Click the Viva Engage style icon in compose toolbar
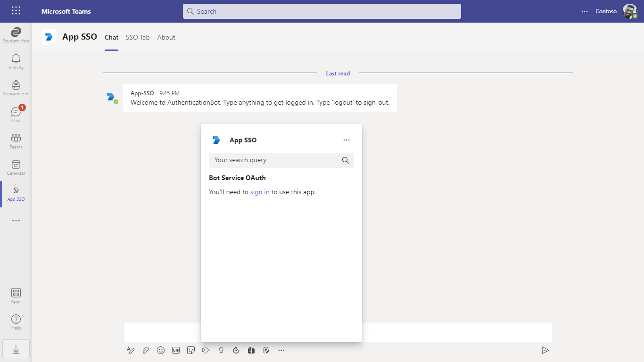Image resolution: width=644 pixels, height=362 pixels. [x=251, y=350]
